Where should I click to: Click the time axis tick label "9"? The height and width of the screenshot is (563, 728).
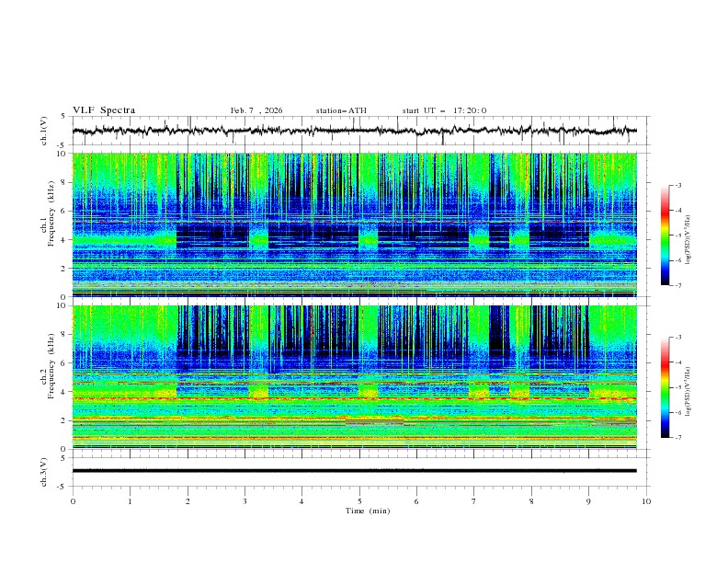pyautogui.click(x=588, y=501)
